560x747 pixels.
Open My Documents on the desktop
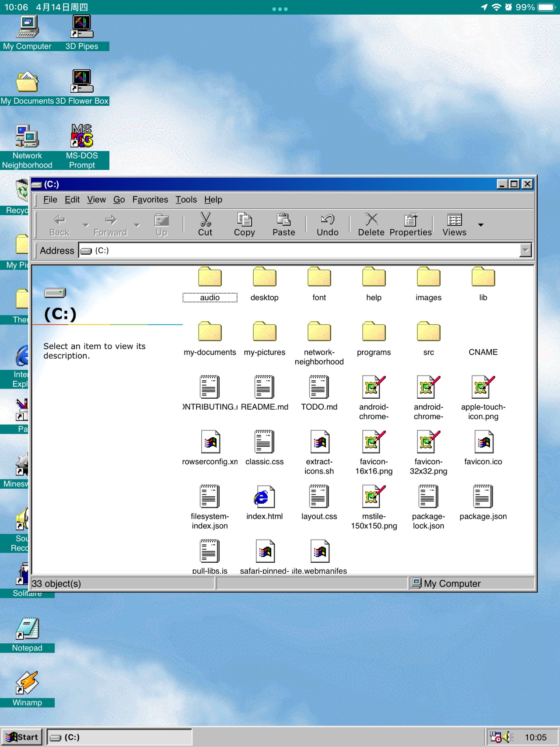click(27, 88)
